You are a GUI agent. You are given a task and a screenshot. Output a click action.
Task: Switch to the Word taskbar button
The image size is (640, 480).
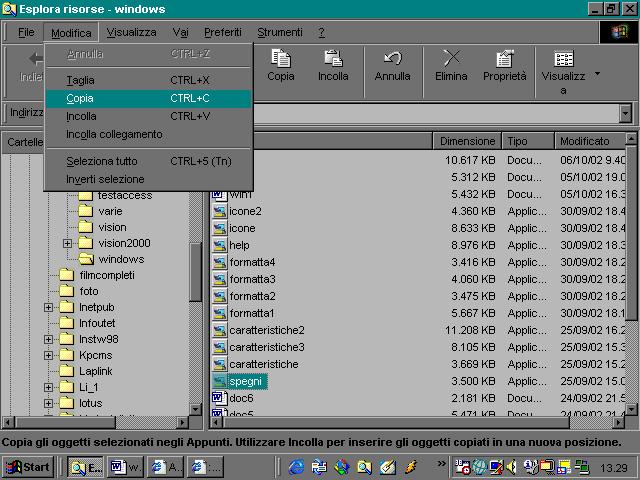(126, 467)
